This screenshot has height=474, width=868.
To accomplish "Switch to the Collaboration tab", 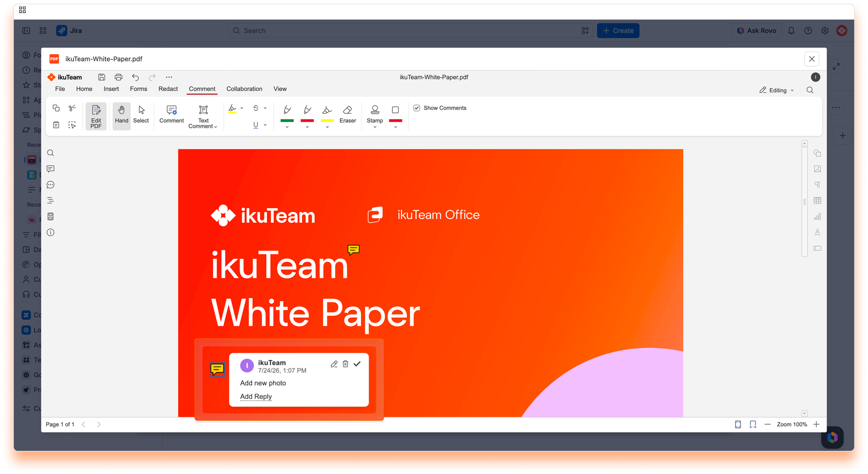I will (x=244, y=89).
